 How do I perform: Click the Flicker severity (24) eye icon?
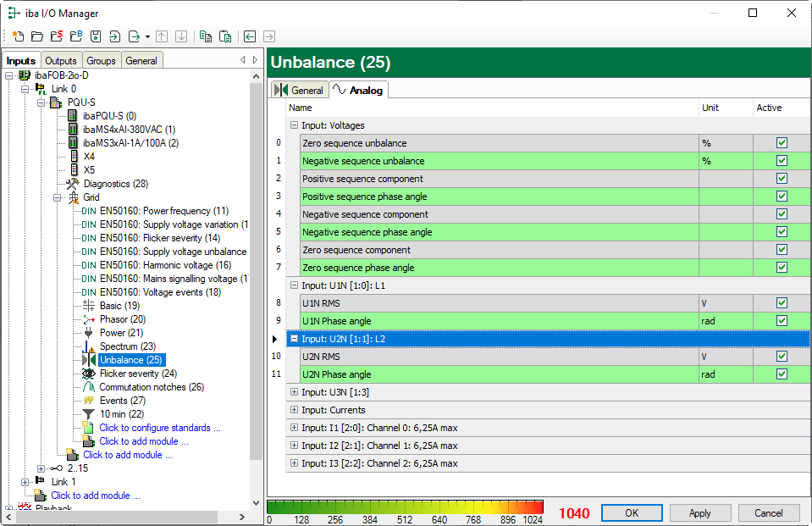pos(88,374)
